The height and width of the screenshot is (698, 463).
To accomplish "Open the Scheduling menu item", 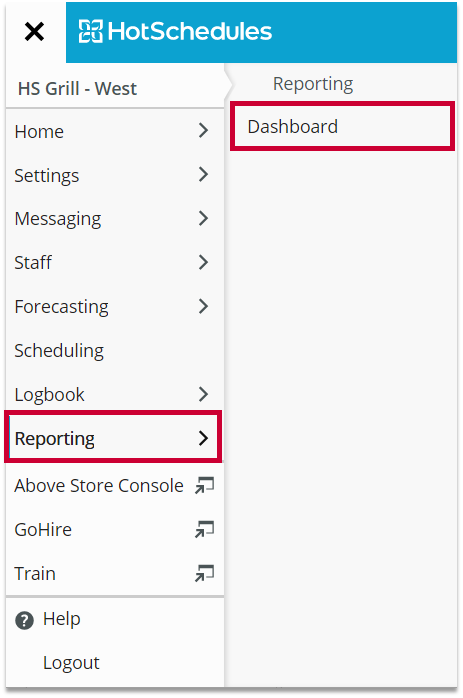I will tap(114, 350).
